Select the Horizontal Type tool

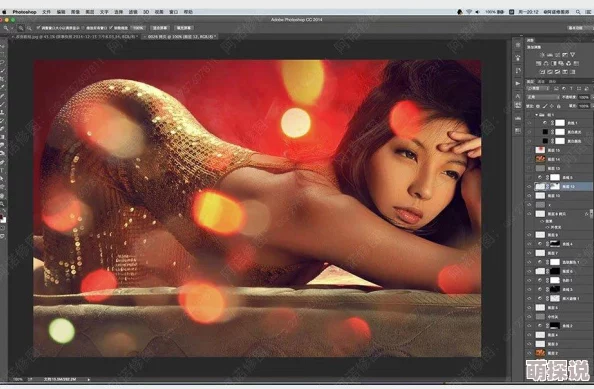coord(3,170)
